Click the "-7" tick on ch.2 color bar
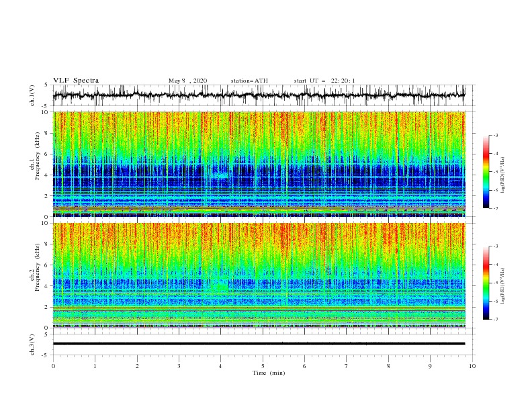532x411 pixels. (496, 319)
